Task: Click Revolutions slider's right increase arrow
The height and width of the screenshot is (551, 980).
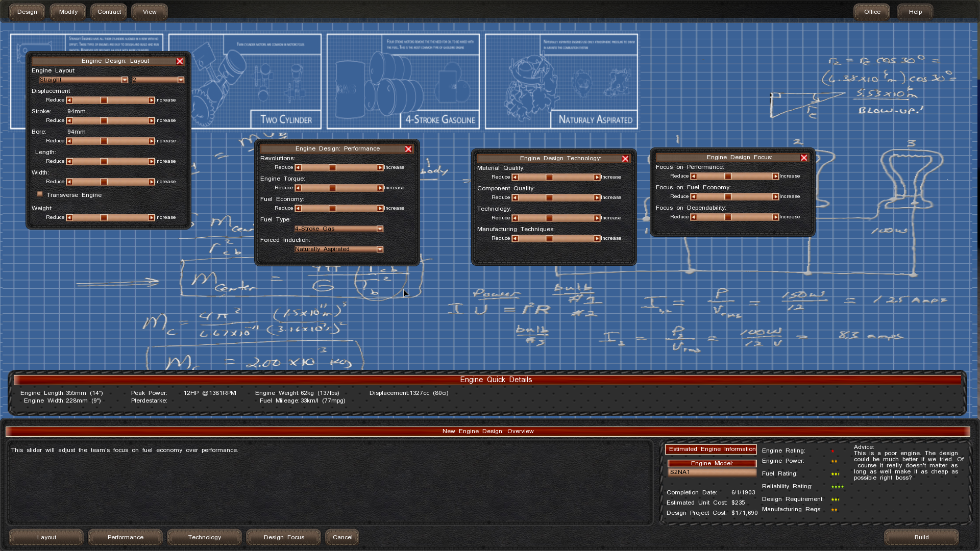Action: tap(380, 168)
